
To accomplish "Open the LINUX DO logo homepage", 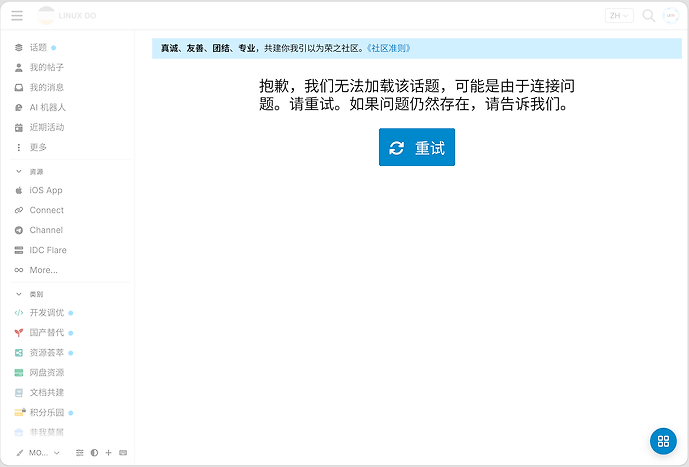I will 67,15.
